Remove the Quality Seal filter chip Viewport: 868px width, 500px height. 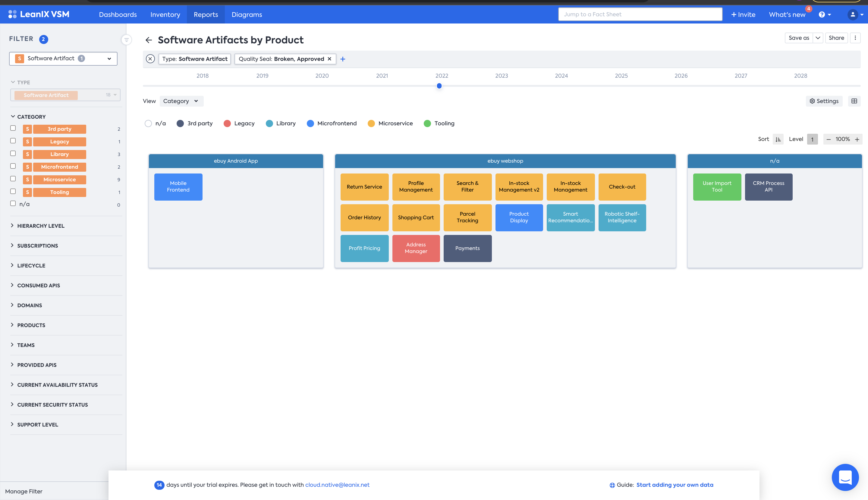pyautogui.click(x=329, y=59)
